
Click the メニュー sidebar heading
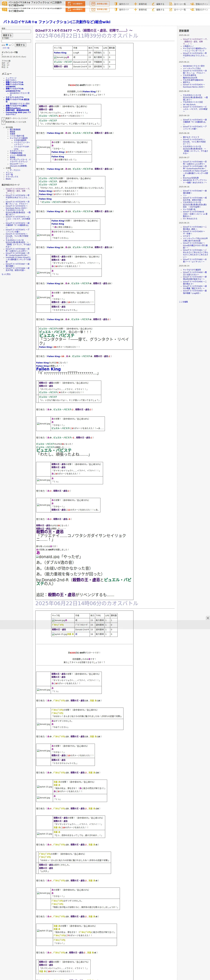7,74
